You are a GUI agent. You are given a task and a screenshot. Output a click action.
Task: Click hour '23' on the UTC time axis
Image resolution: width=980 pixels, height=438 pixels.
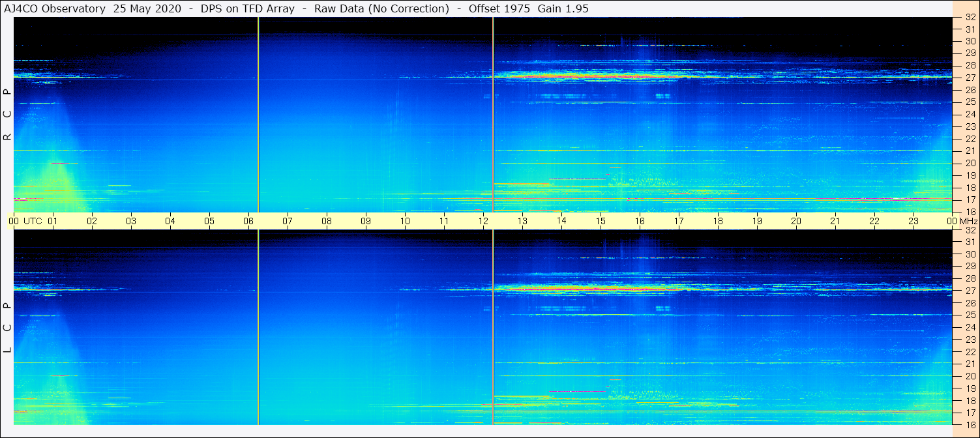click(x=913, y=221)
